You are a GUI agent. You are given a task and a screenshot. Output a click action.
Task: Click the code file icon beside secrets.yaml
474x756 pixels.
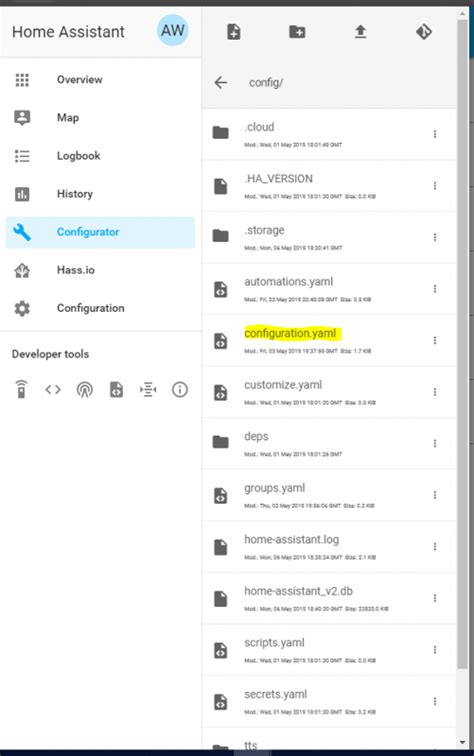221,702
